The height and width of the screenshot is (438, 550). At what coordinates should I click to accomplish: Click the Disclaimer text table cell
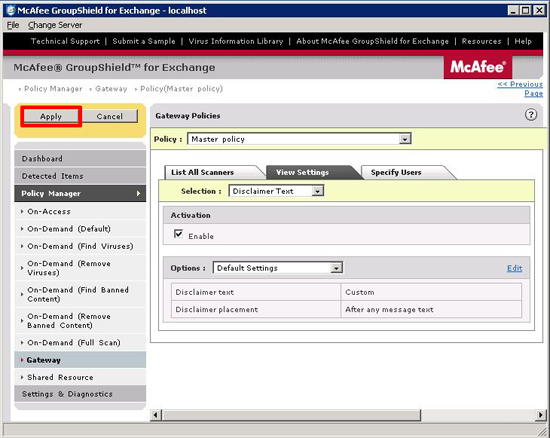coord(256,292)
